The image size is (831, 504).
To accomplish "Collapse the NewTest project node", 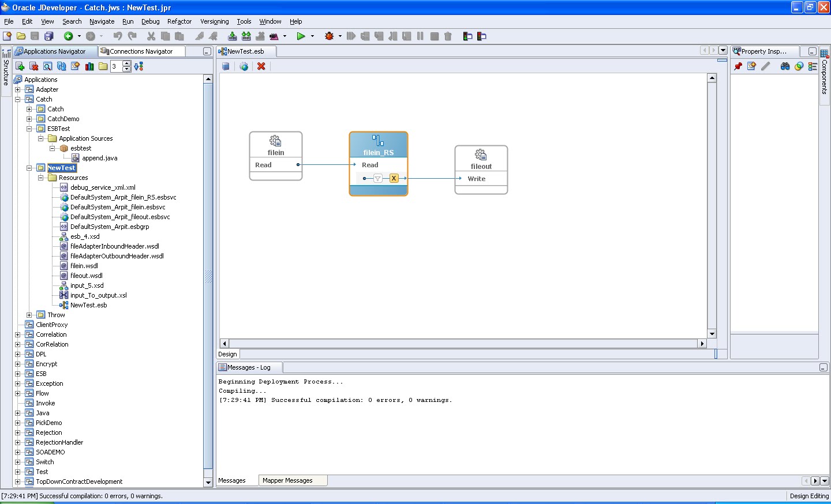I will click(29, 168).
